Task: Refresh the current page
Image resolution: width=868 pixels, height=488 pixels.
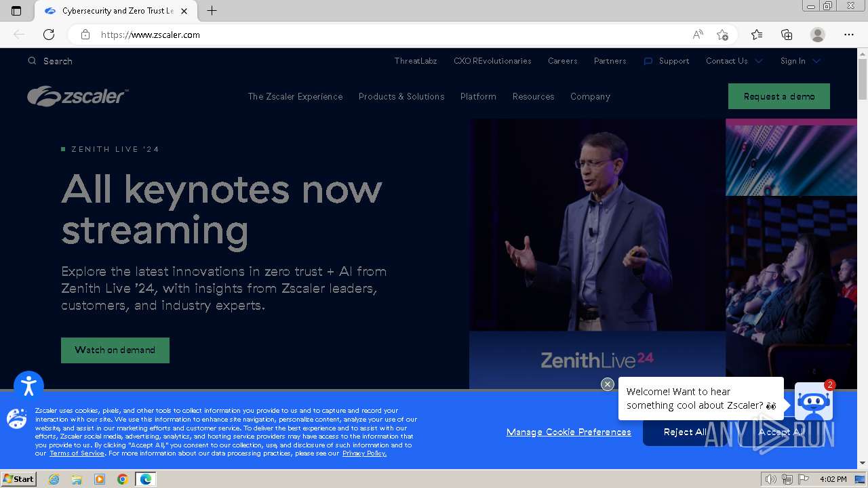Action: 49,35
